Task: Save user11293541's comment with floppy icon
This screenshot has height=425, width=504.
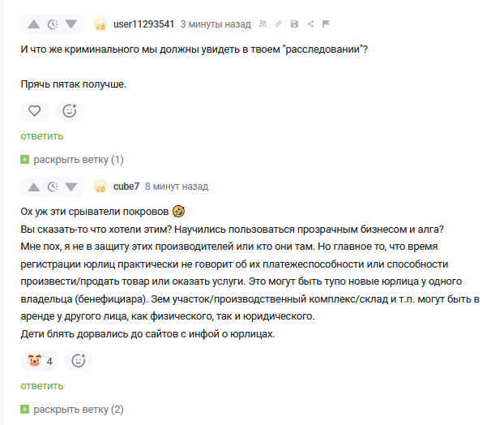Action: click(x=293, y=24)
